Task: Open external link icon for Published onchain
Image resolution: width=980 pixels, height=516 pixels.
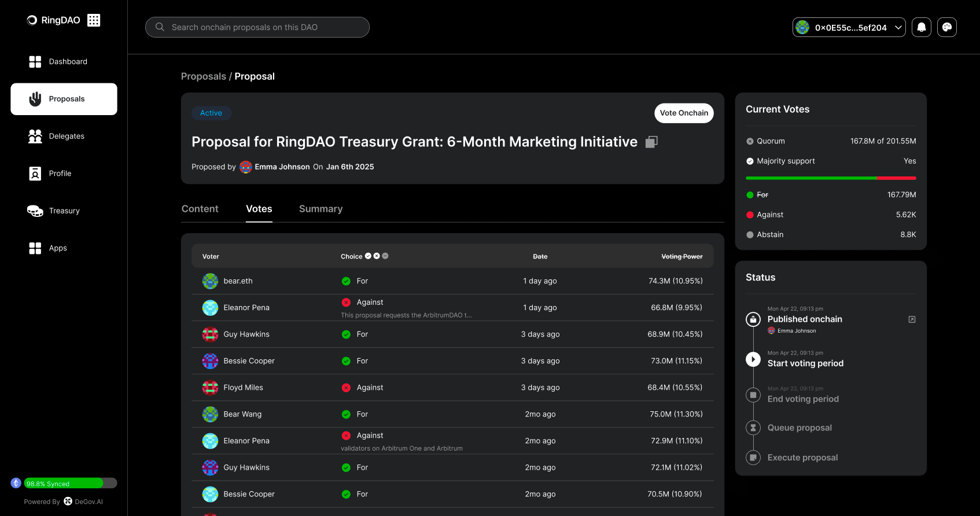Action: [912, 319]
